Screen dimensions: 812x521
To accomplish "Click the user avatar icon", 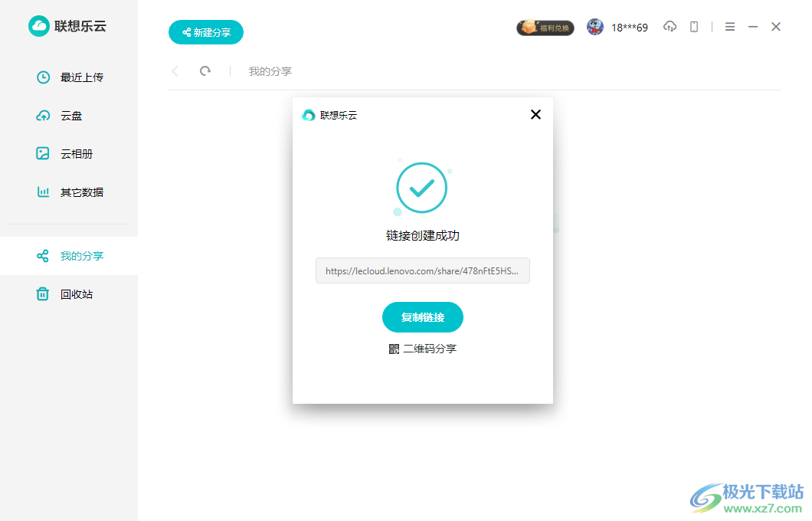I will 595,27.
